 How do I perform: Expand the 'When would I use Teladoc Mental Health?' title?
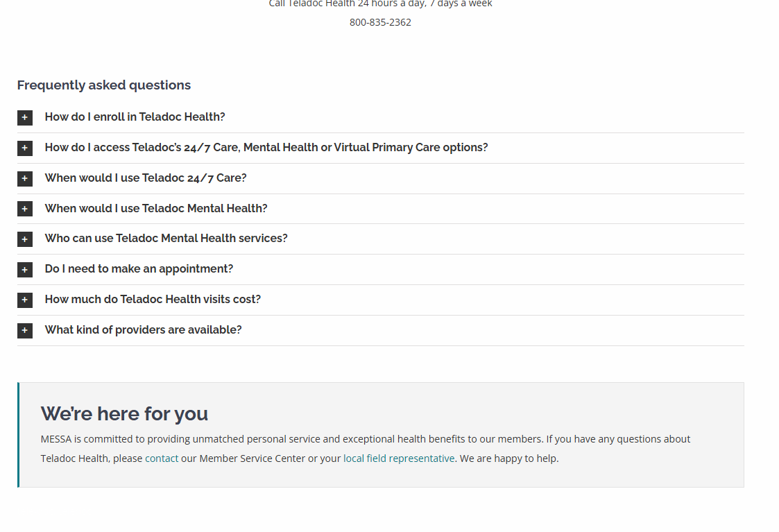coord(156,209)
